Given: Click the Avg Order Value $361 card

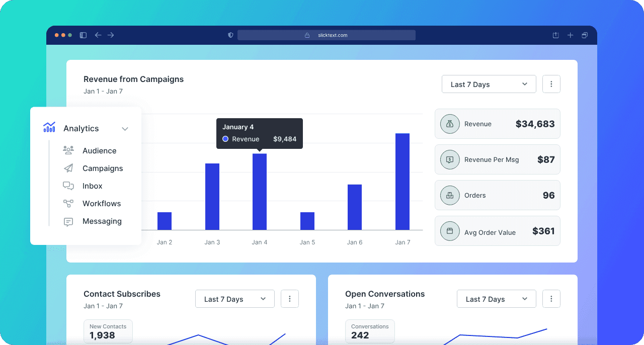Looking at the screenshot, I should 498,231.
